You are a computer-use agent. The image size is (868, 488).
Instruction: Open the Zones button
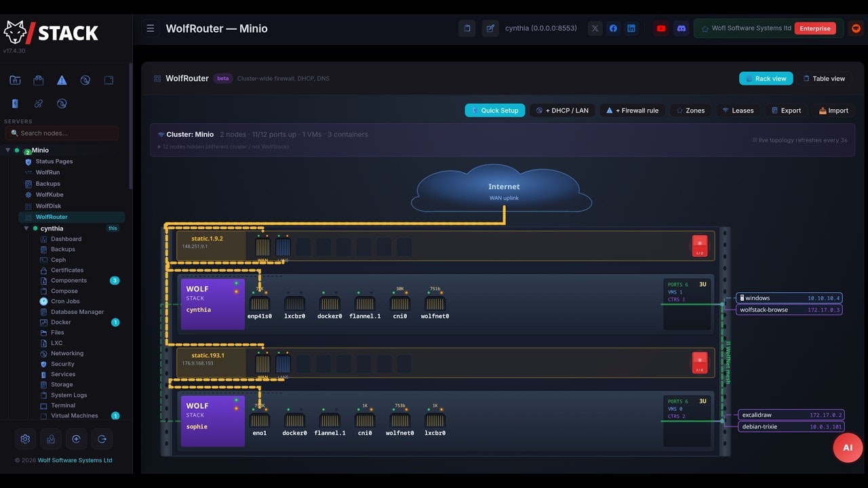point(690,110)
